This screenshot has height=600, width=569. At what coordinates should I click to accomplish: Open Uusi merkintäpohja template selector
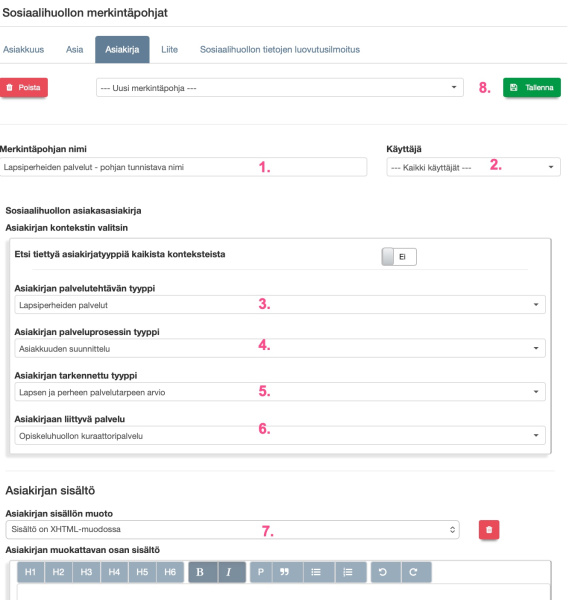[280, 88]
